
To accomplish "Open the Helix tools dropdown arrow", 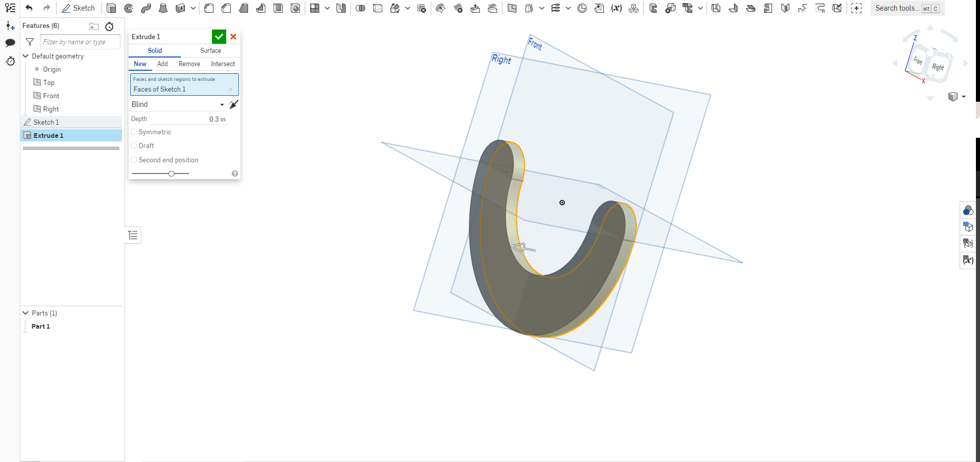I will [568, 8].
